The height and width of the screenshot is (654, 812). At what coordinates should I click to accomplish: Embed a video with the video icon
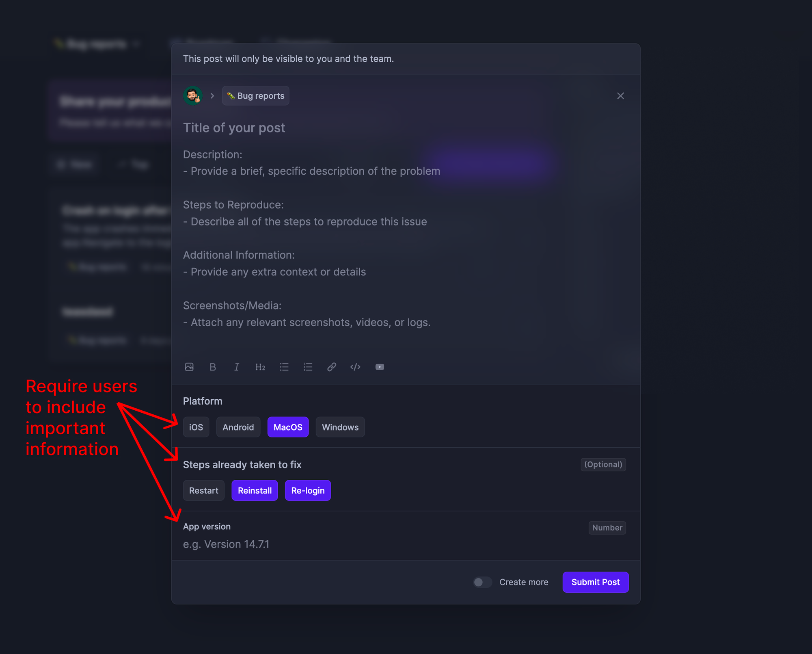380,367
